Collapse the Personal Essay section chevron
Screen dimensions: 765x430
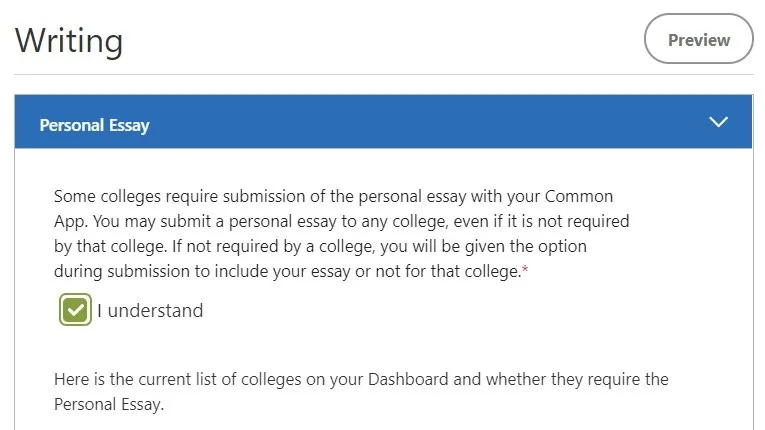[x=718, y=122]
